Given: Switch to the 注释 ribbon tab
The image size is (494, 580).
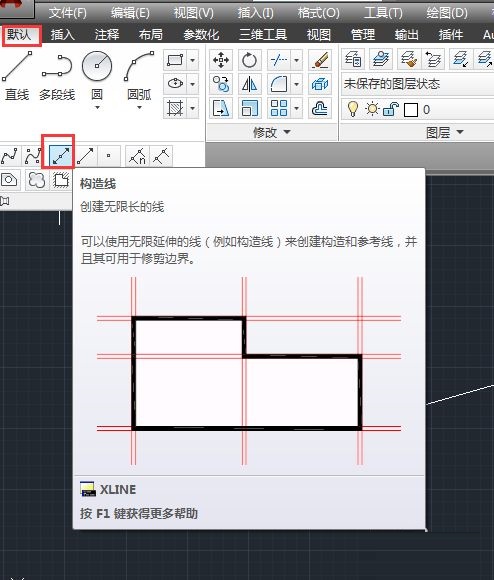Looking at the screenshot, I should tap(107, 34).
